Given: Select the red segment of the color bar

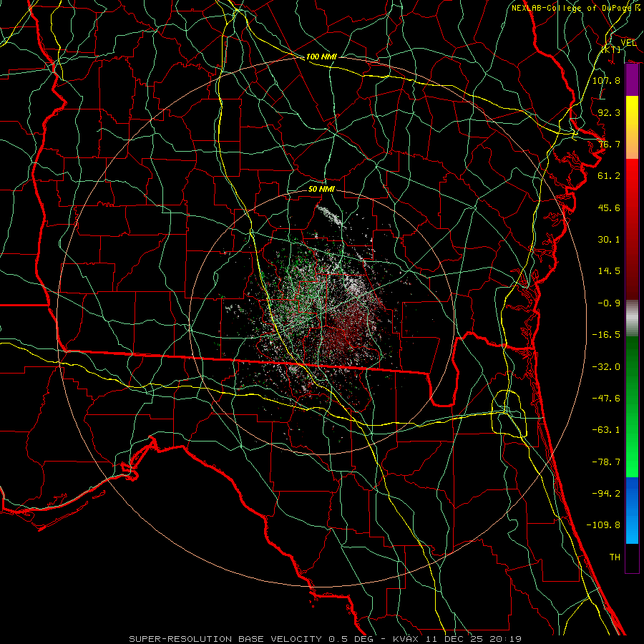Looking at the screenshot, I should click(632, 229).
